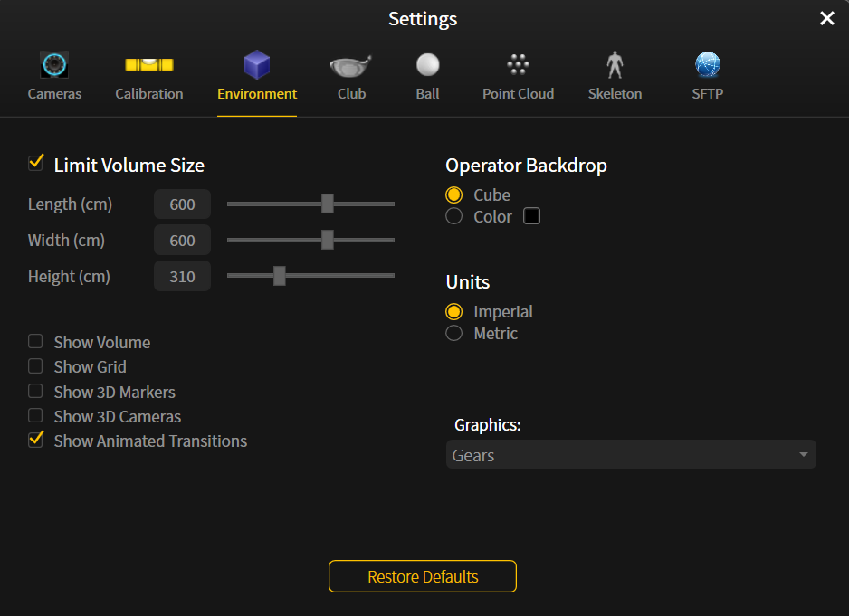Uncheck Limit Volume Size checkbox
This screenshot has width=849, height=616.
tap(35, 163)
